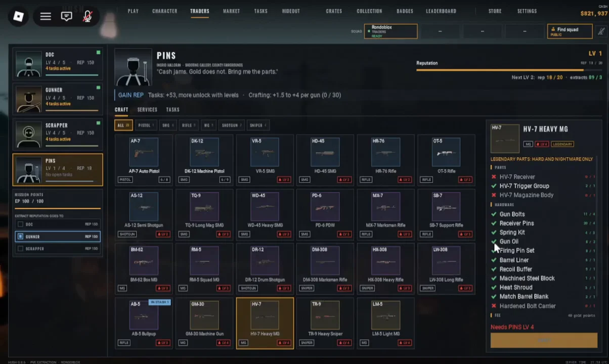Select the OT-5 Rifle card
The width and height of the screenshot is (609, 364).
pos(446,160)
